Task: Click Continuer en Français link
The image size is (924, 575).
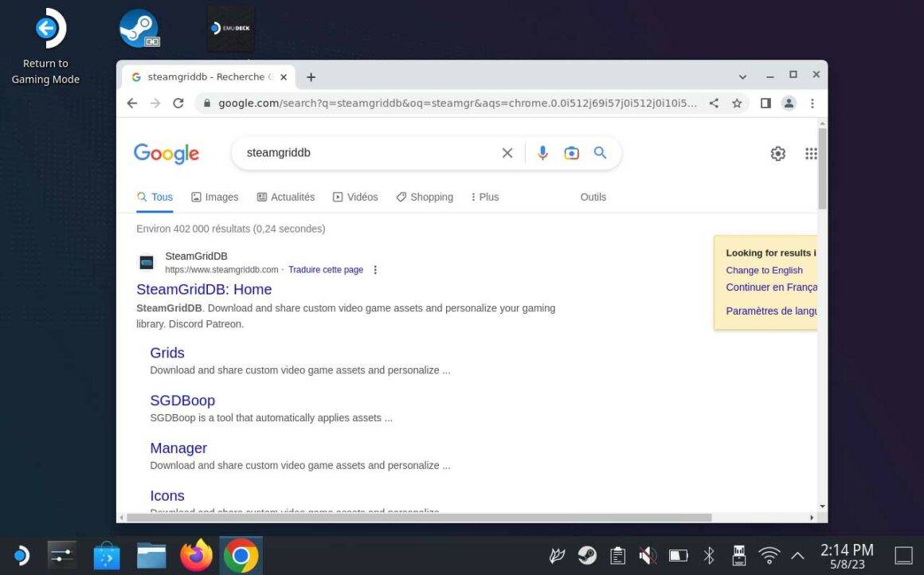Action: coord(771,287)
